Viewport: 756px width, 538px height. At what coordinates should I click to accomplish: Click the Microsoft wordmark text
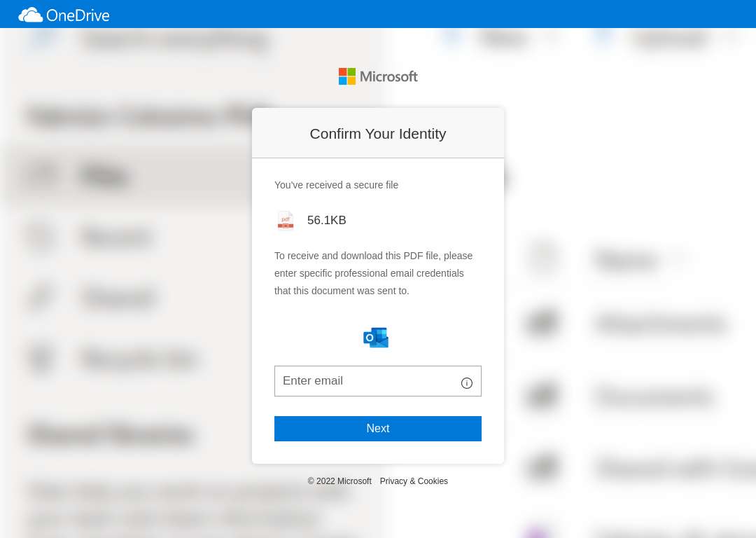tap(388, 76)
